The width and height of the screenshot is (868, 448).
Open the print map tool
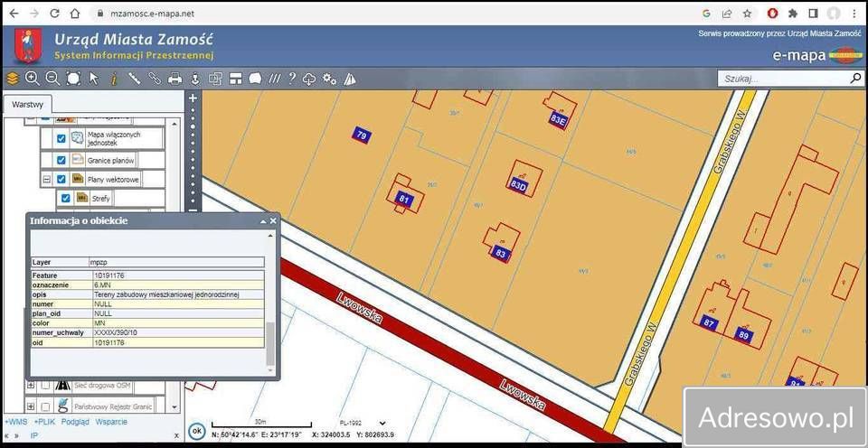pos(175,79)
